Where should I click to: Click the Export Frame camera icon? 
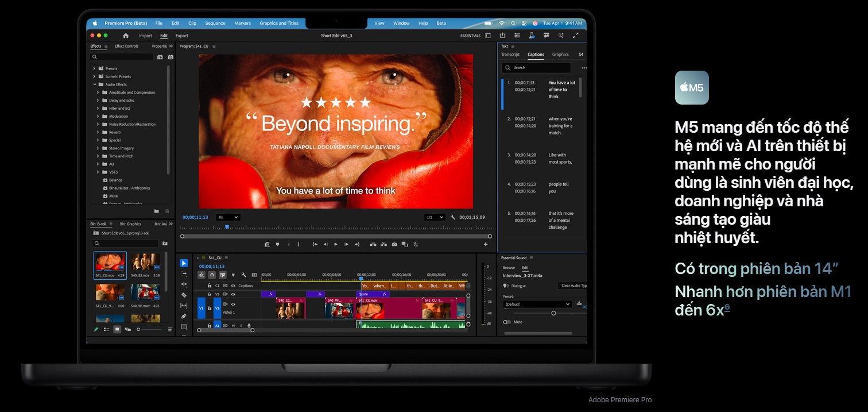coord(394,244)
